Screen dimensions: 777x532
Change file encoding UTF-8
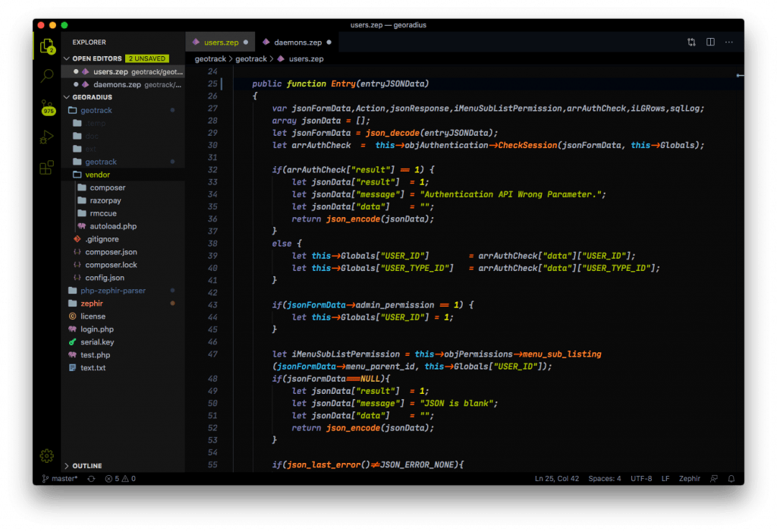tap(640, 478)
